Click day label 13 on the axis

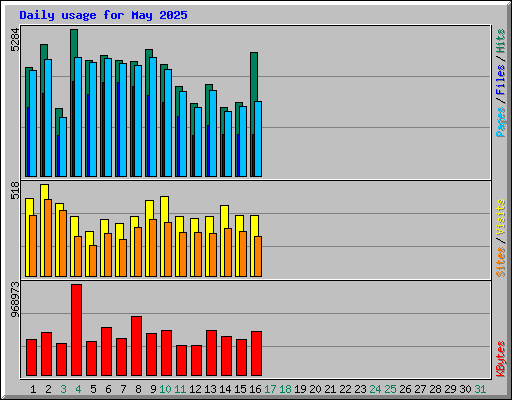(210, 389)
